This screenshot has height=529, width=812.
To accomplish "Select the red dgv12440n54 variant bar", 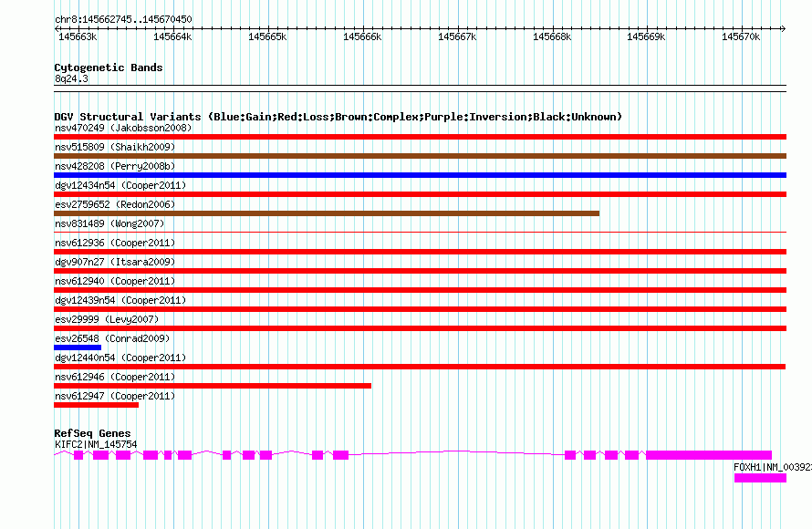I will point(420,367).
